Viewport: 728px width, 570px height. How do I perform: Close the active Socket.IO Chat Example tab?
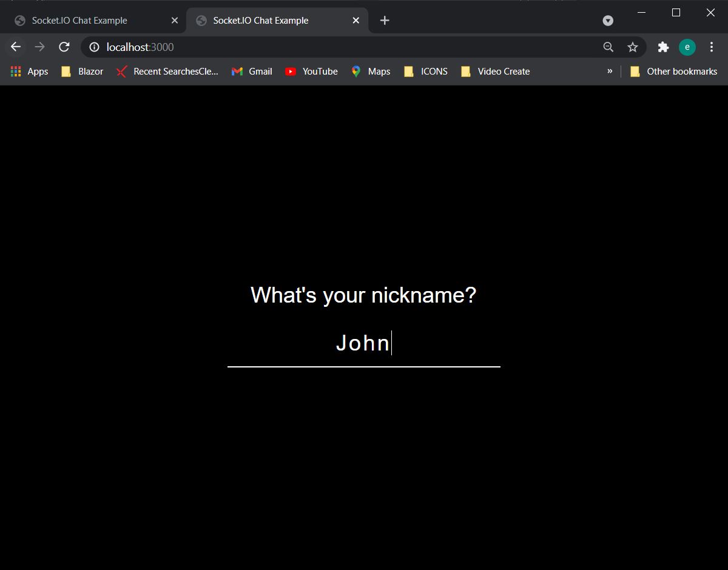[x=356, y=20]
